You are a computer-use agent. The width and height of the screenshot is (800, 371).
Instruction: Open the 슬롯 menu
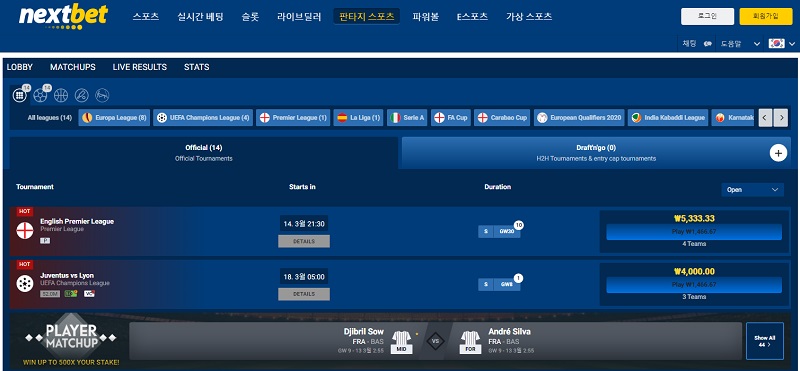pos(251,16)
